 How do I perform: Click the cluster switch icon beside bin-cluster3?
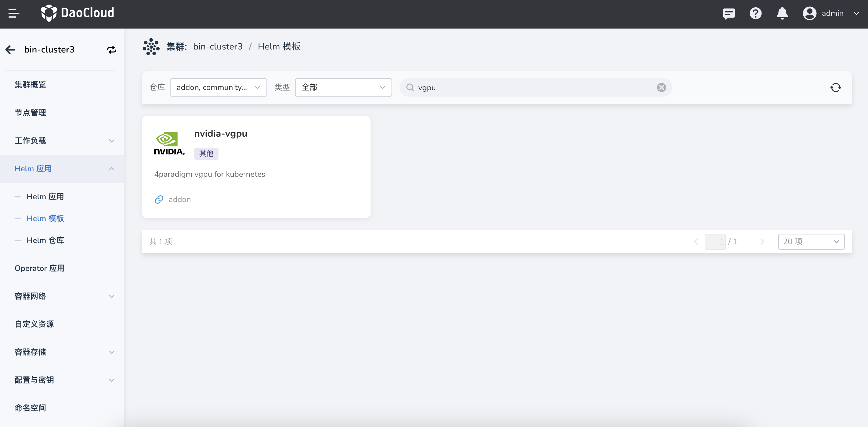[111, 50]
